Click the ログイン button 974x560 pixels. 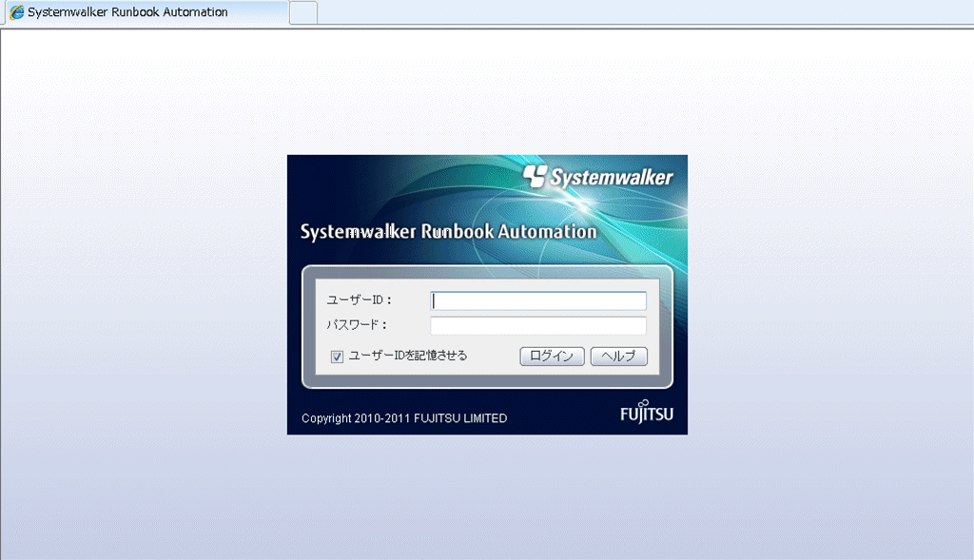[x=552, y=357]
